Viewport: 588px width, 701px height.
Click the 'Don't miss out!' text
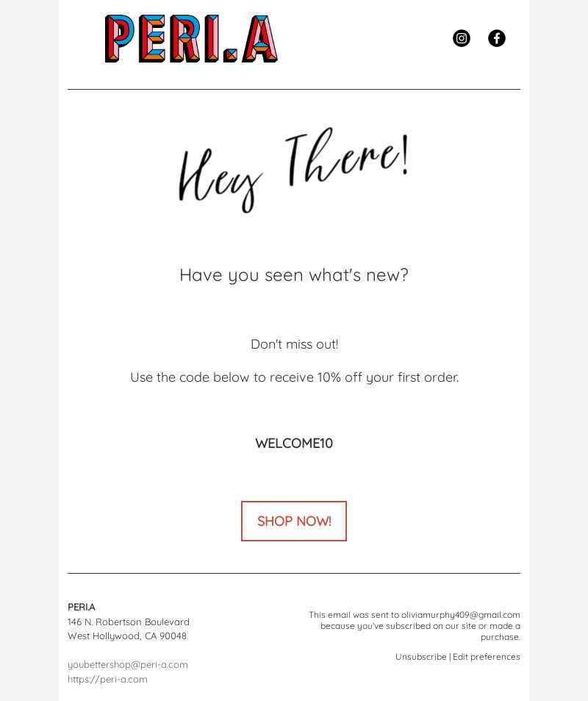tap(295, 344)
